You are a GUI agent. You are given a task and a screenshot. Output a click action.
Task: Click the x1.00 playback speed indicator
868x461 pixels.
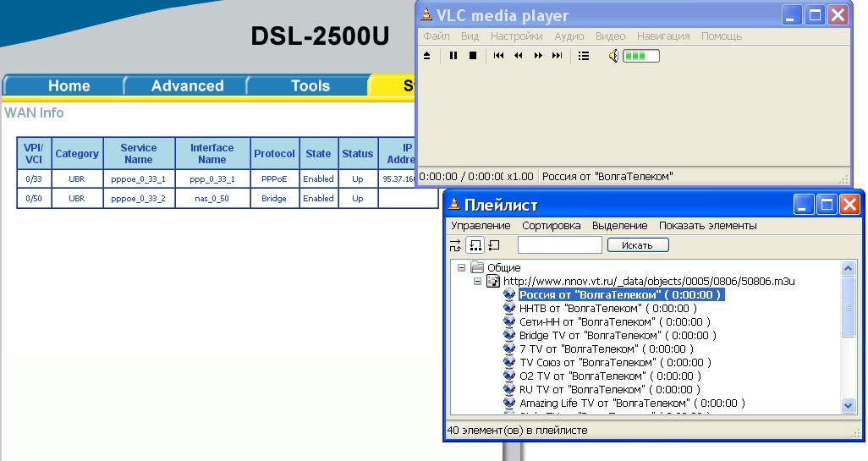[520, 177]
